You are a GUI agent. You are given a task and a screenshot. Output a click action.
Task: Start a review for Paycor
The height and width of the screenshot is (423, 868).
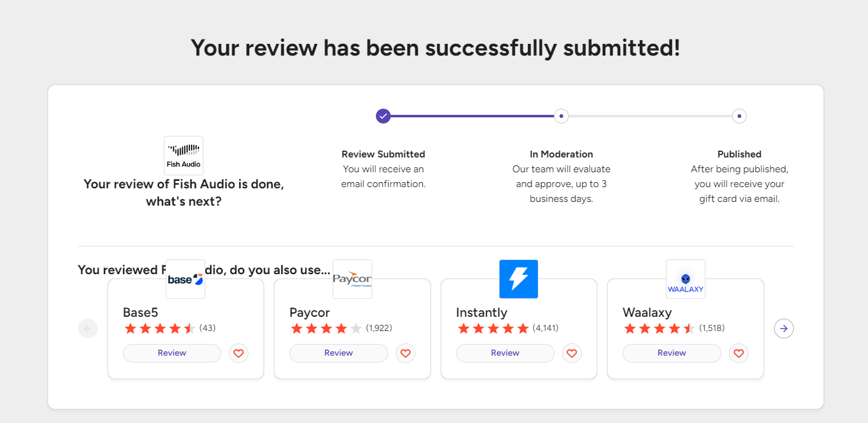tap(339, 353)
